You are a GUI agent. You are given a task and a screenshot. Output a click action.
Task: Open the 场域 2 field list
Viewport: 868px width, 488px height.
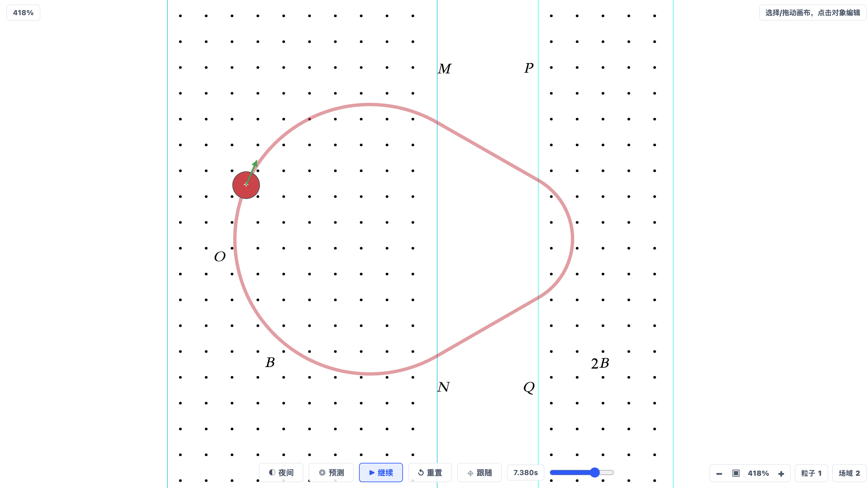pyautogui.click(x=849, y=473)
